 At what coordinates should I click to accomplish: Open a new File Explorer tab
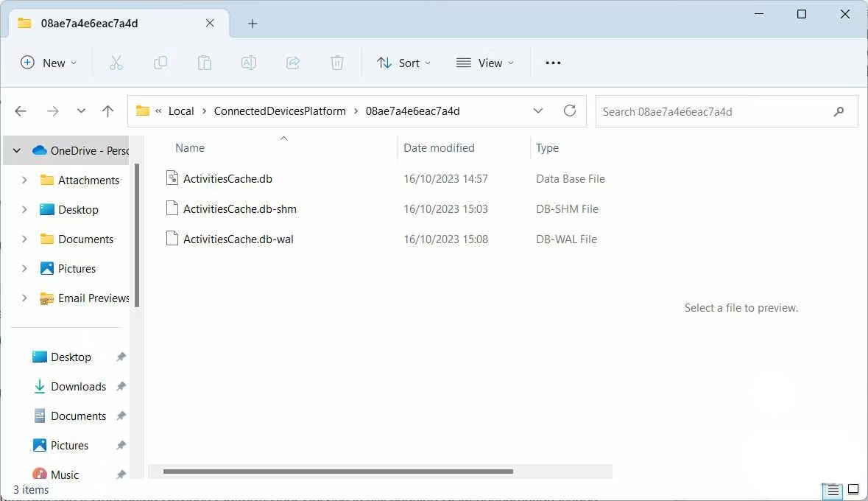252,23
